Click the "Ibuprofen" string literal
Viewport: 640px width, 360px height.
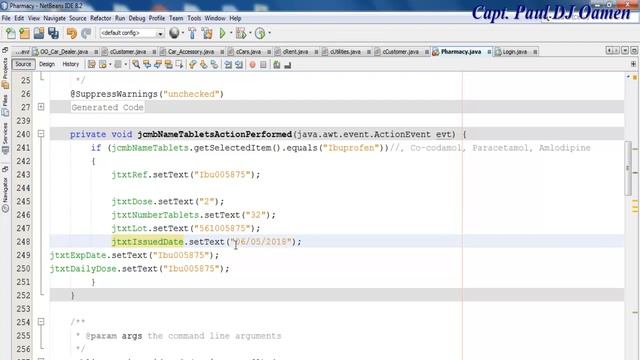pos(351,148)
